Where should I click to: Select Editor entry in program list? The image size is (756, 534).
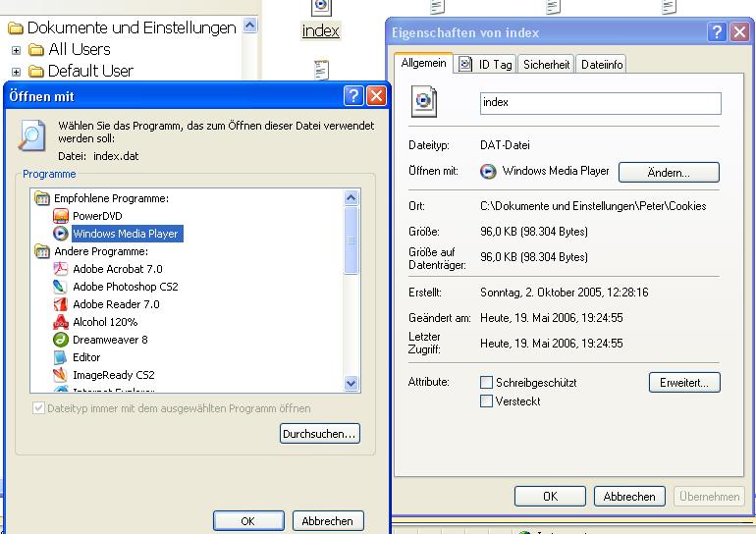pos(86,357)
